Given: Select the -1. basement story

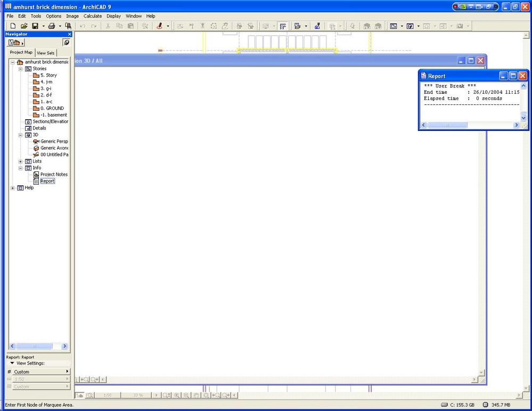Looking at the screenshot, I should [x=54, y=115].
